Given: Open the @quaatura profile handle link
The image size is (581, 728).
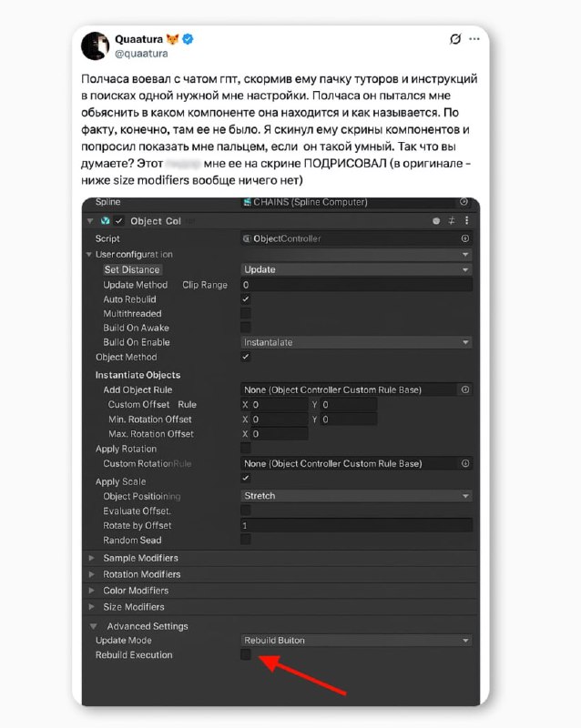Looking at the screenshot, I should (139, 54).
